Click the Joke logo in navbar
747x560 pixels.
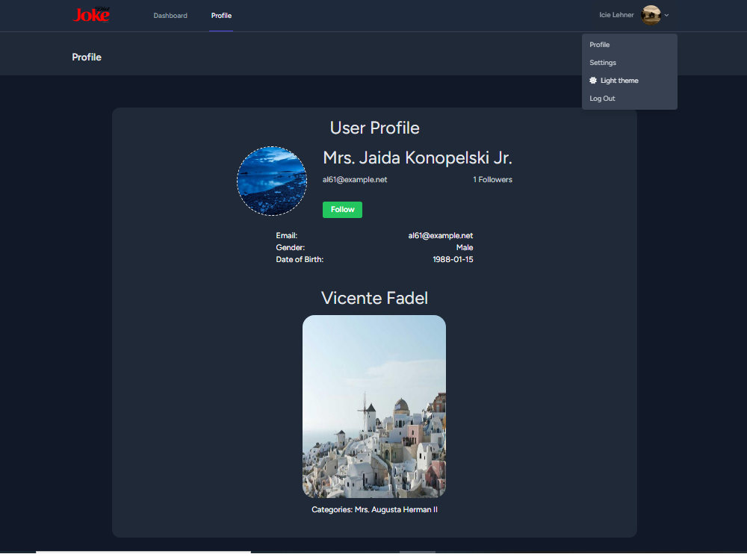[91, 15]
